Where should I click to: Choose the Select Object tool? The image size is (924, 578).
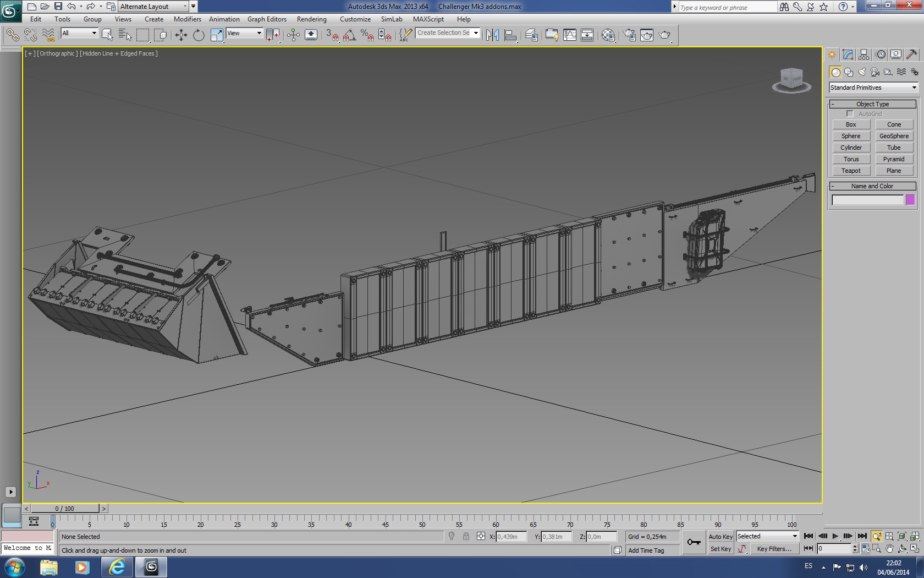tap(107, 35)
